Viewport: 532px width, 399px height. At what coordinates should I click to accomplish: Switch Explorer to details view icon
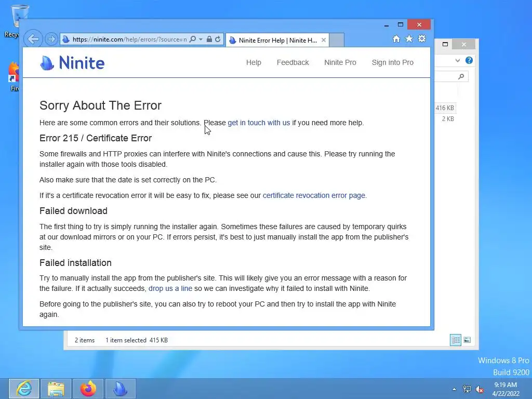pyautogui.click(x=455, y=340)
